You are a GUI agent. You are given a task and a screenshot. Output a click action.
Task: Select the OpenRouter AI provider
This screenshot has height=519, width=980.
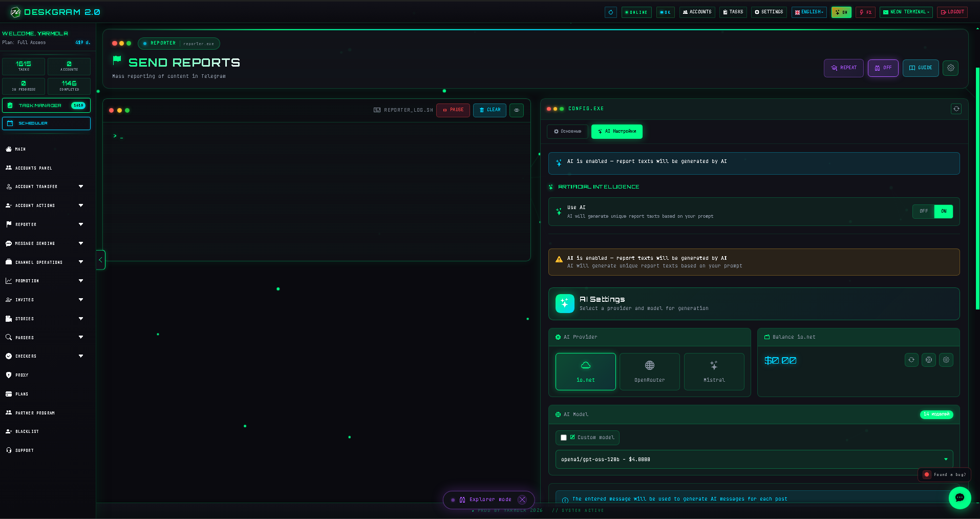649,371
